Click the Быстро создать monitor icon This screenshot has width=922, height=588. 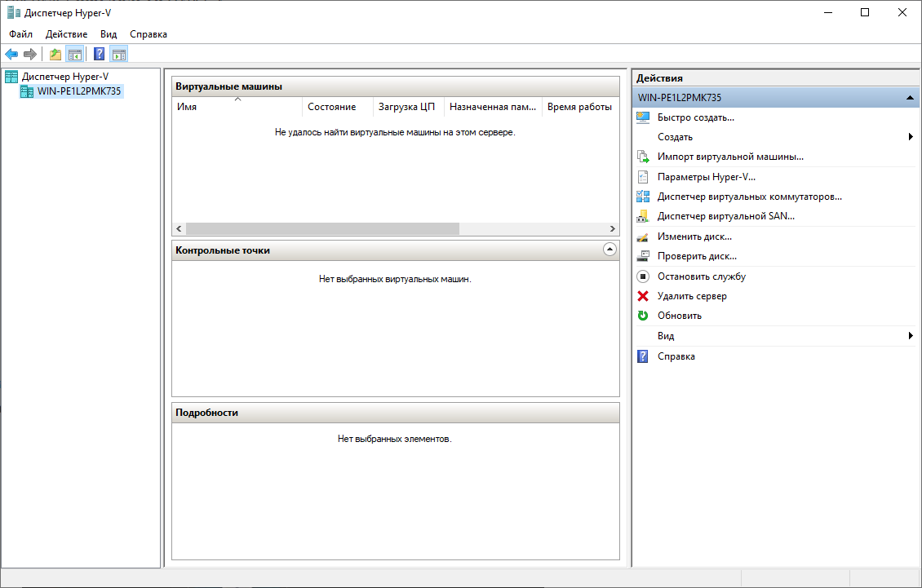(x=643, y=117)
